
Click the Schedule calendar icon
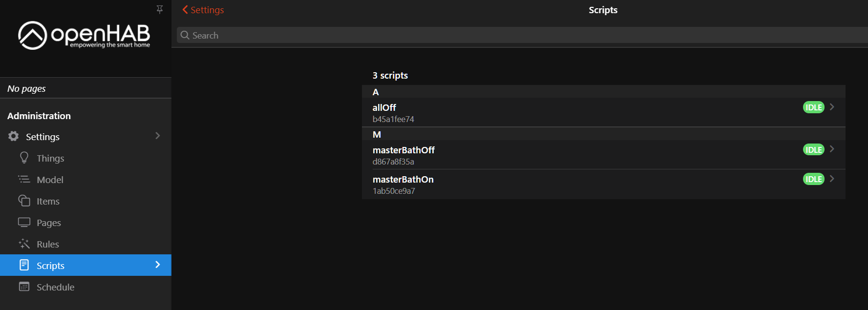24,287
